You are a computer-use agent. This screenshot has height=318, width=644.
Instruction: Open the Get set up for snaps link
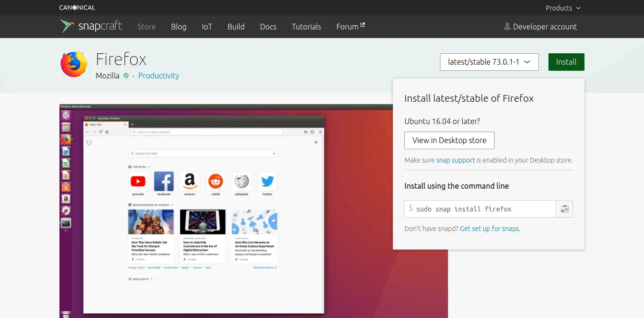(x=489, y=229)
